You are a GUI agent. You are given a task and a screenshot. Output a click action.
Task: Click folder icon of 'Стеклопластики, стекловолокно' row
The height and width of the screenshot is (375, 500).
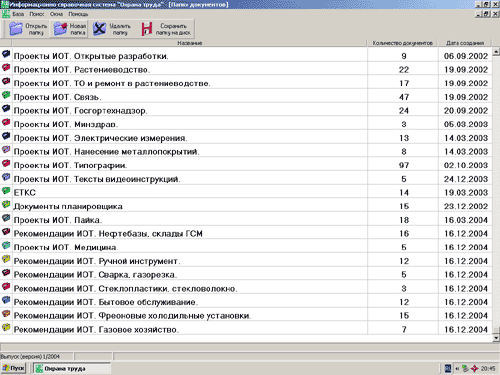click(x=6, y=286)
